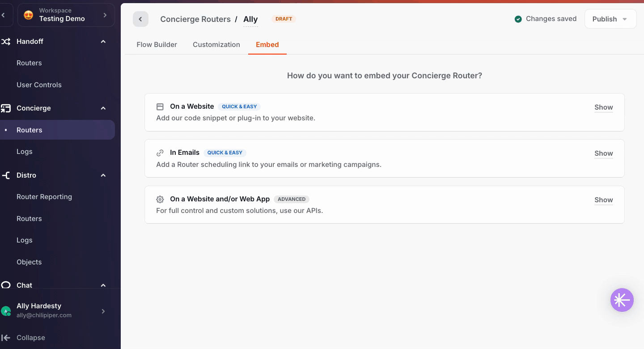Click the On a Website and/or Web App heading
The height and width of the screenshot is (349, 644).
[220, 199]
